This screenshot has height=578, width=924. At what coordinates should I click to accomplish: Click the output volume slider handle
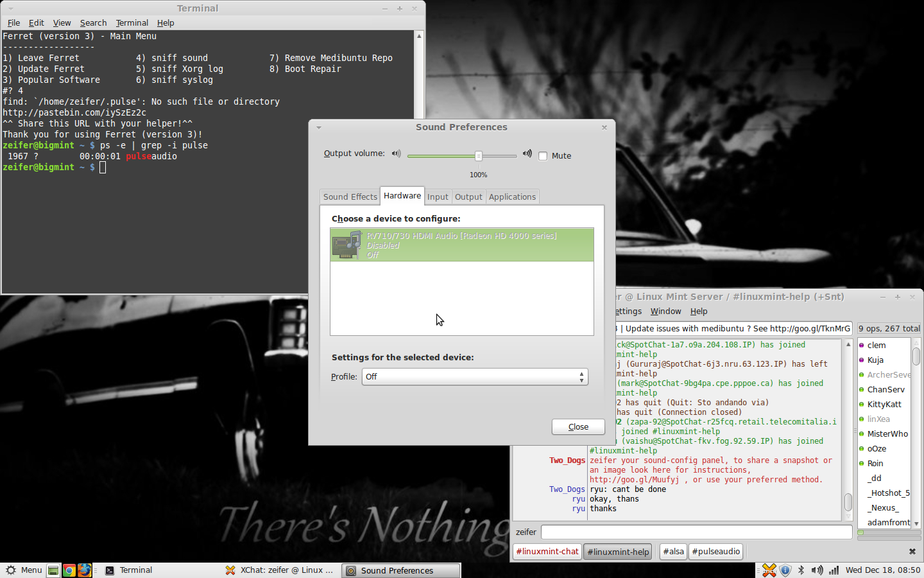[x=479, y=156]
